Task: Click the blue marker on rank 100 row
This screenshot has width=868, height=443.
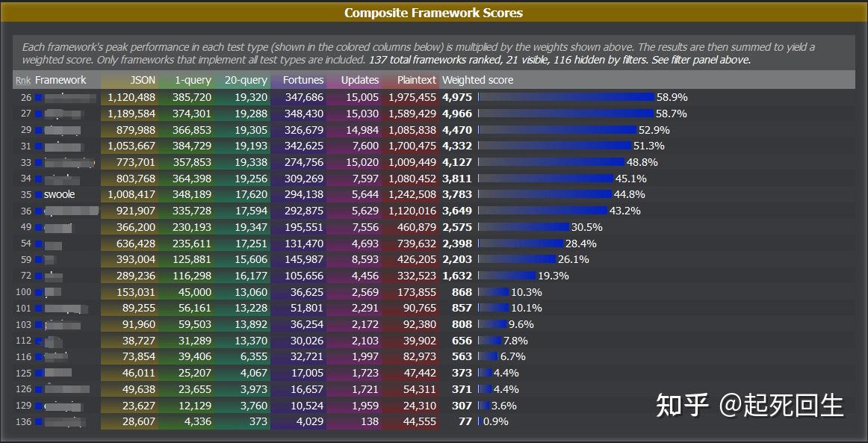Action: coord(39,292)
